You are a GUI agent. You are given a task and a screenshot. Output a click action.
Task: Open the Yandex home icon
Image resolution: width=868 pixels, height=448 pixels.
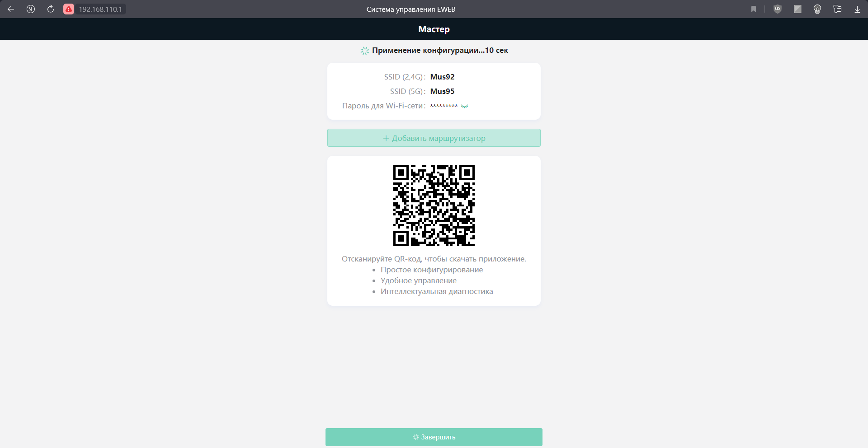point(31,9)
